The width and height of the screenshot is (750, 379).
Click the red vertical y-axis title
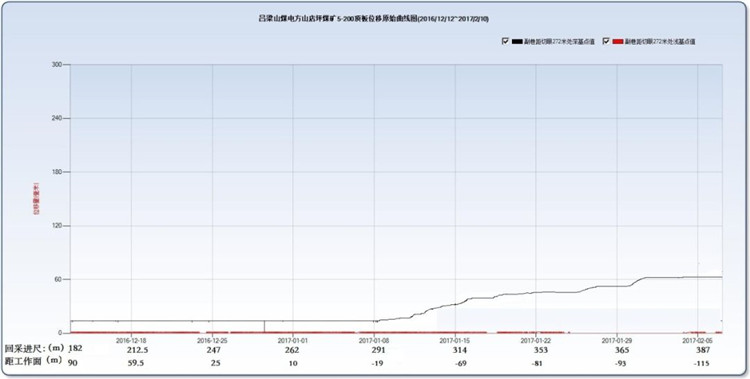[36, 198]
